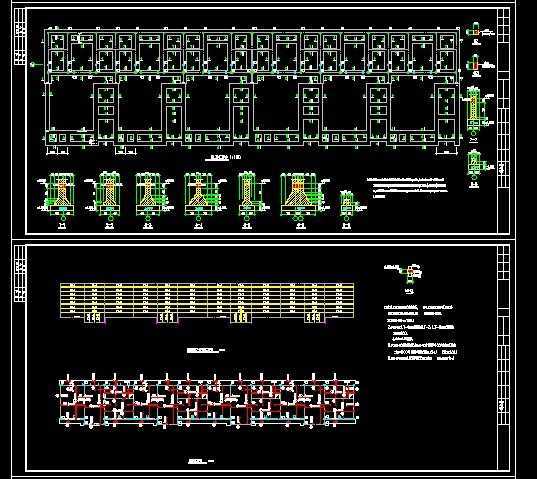Click the title label beneath the yellow elevation drawing
Viewport: 537px width, 479px height.
[205, 350]
